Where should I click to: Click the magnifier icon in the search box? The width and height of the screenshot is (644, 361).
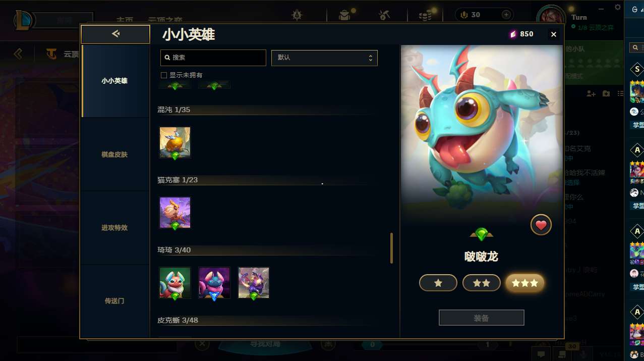point(168,58)
